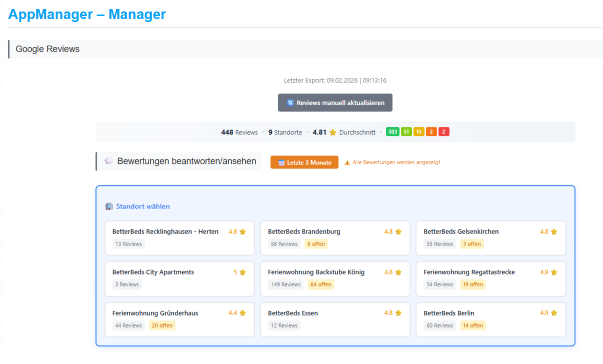This screenshot has height=364, width=603.
Task: Click Reviews manuell aktualisieren button
Action: pos(335,103)
